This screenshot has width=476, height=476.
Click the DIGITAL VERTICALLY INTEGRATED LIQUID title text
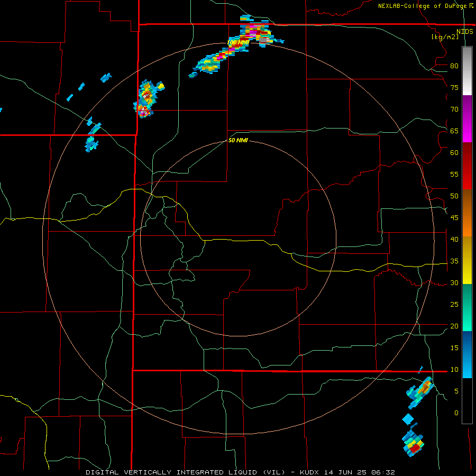(x=171, y=472)
